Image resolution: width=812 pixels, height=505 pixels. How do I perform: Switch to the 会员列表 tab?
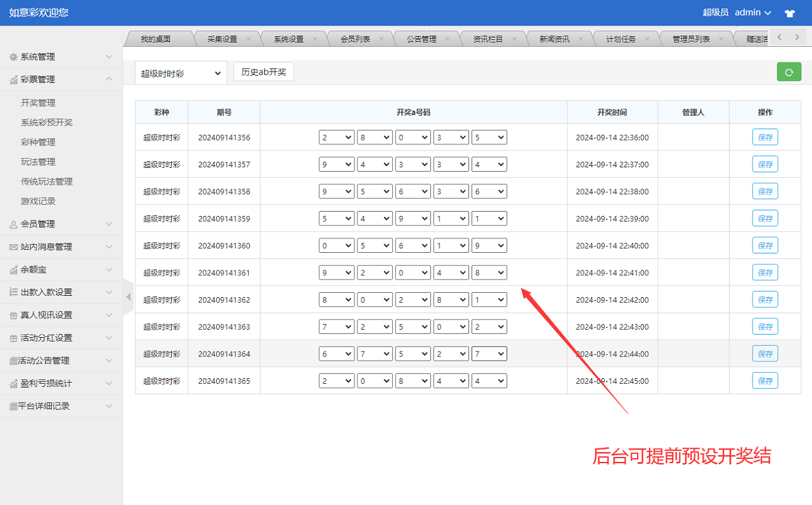[355, 39]
